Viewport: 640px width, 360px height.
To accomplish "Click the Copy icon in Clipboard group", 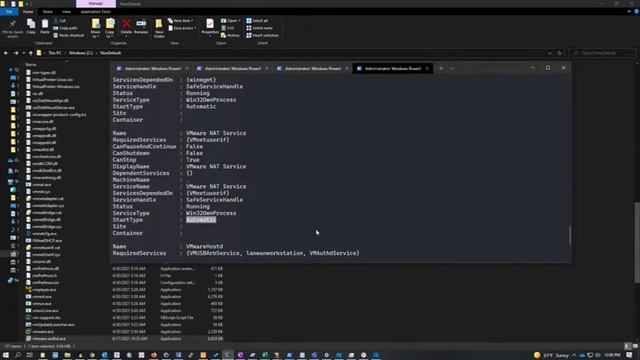I will click(x=31, y=27).
